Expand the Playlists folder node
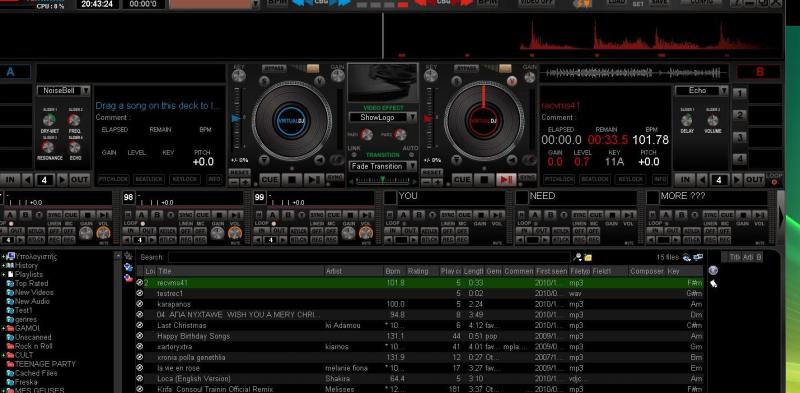This screenshot has width=800, height=393. tap(3, 275)
